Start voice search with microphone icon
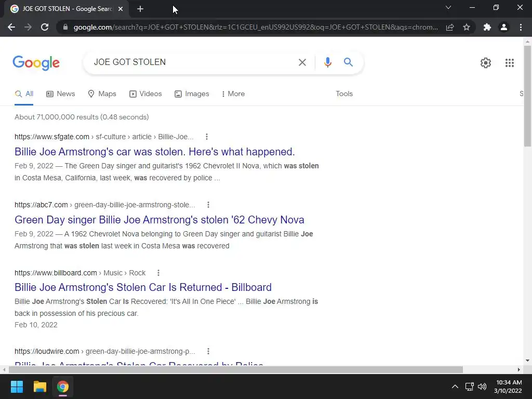The image size is (532, 399). tap(327, 62)
